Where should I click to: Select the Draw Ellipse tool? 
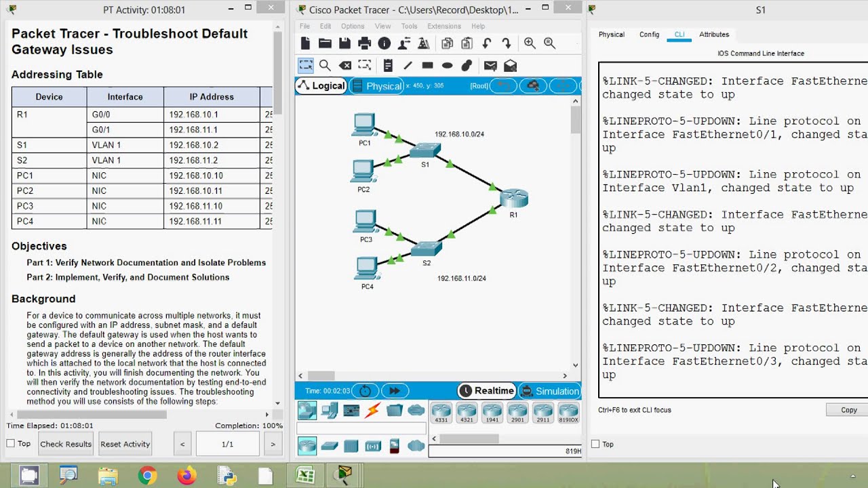click(x=447, y=65)
